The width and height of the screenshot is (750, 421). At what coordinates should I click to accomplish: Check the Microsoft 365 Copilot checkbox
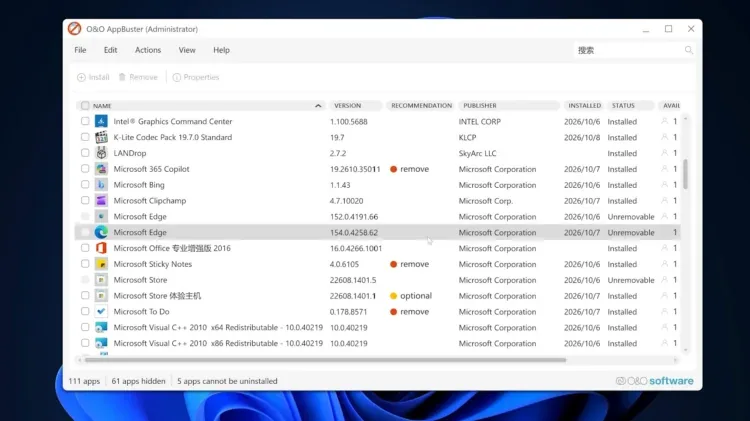pos(85,168)
